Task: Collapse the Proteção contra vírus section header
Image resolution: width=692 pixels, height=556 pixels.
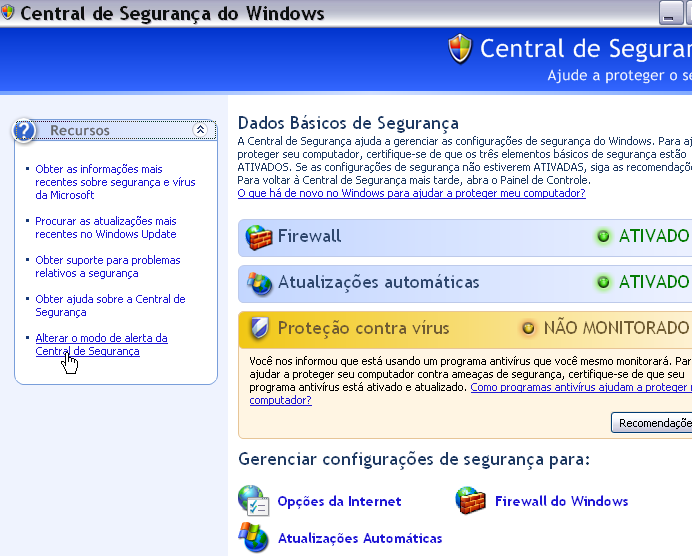Action: [x=465, y=330]
